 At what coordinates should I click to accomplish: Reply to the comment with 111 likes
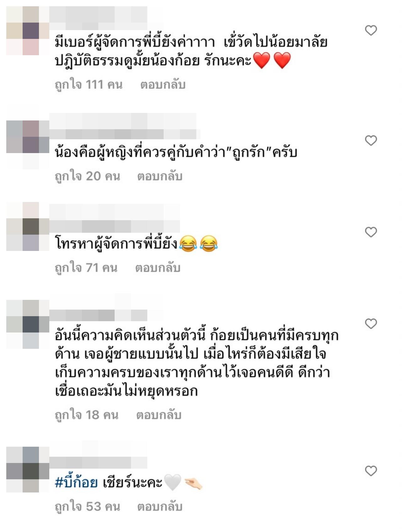click(x=163, y=85)
